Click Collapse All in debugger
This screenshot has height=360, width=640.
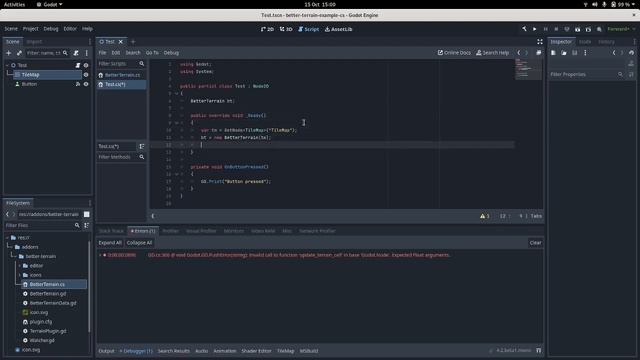pos(139,243)
